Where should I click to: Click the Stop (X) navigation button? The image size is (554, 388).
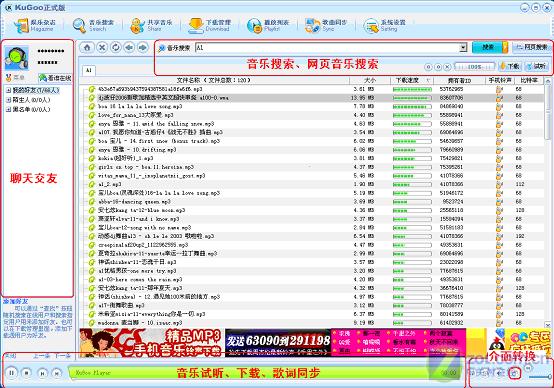point(102,47)
